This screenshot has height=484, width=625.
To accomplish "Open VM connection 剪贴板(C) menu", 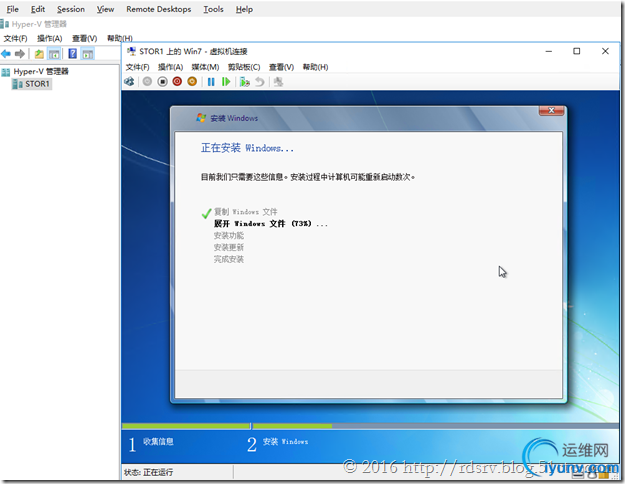I will pos(244,67).
